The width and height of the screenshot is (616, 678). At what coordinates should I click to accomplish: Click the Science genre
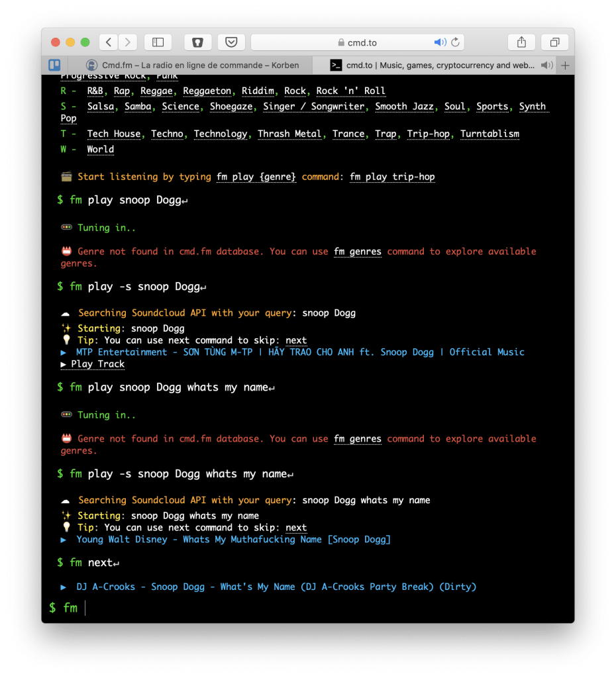click(x=180, y=107)
